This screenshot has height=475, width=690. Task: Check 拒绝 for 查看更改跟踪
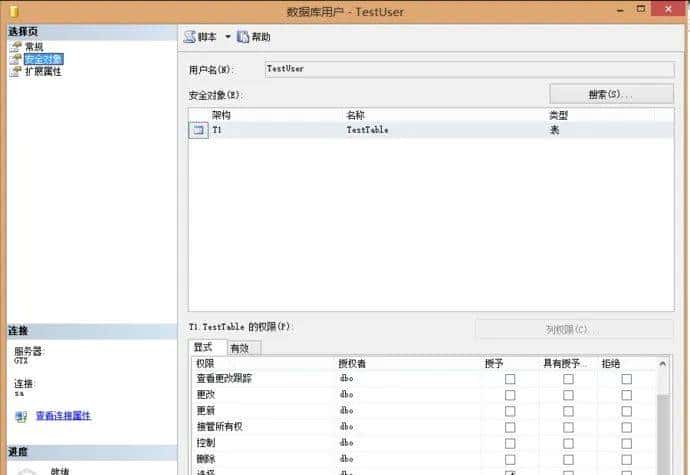point(626,379)
